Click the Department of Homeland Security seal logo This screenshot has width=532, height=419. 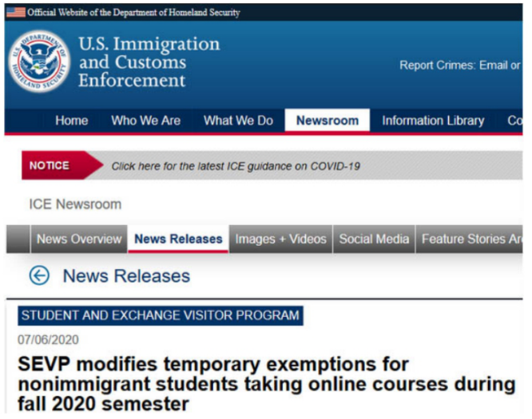point(39,61)
